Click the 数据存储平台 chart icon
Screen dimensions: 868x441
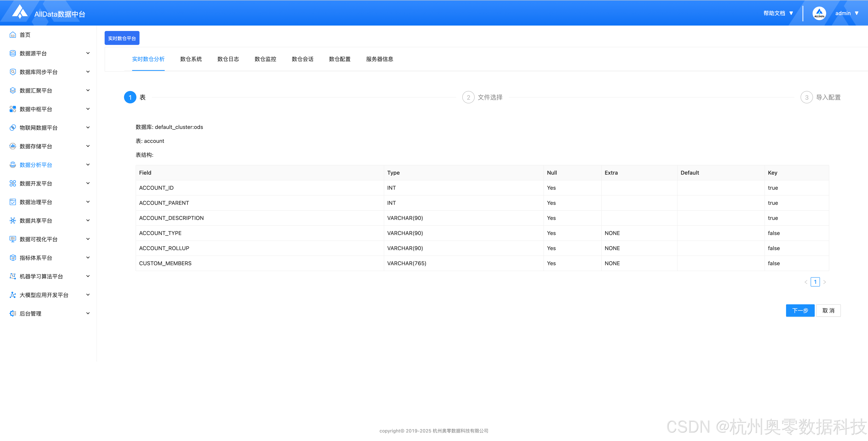tap(13, 146)
